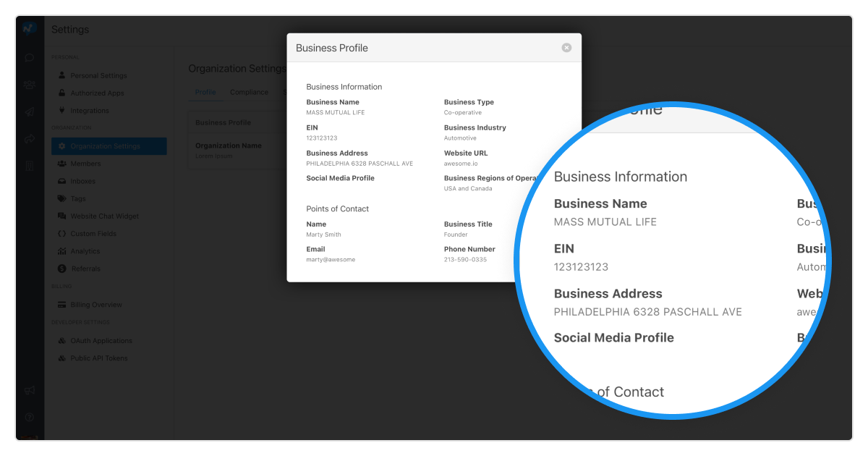Open the megaphone announcements icon
Screen dimensions: 868x456
click(30, 390)
